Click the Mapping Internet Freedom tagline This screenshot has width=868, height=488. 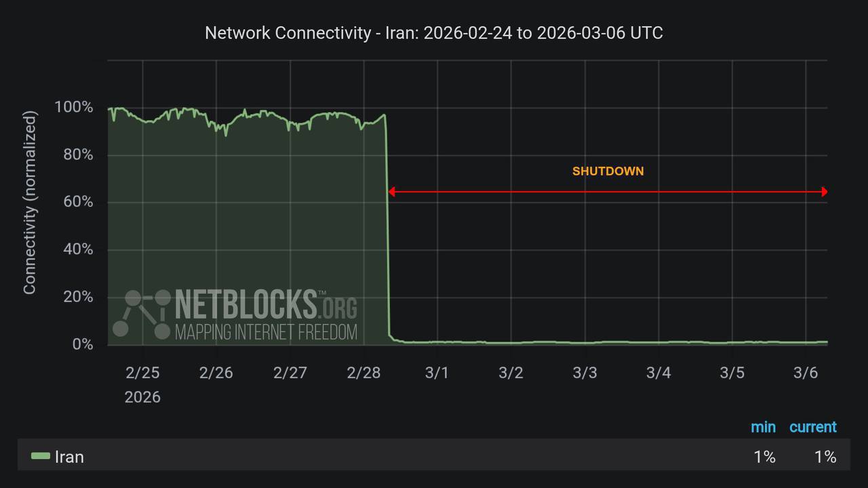pos(266,332)
